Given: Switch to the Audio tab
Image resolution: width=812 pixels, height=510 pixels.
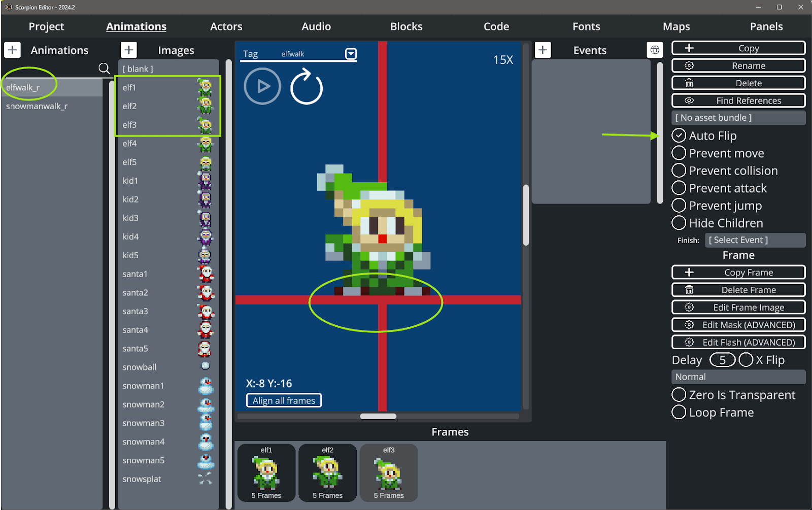Looking at the screenshot, I should click(316, 26).
